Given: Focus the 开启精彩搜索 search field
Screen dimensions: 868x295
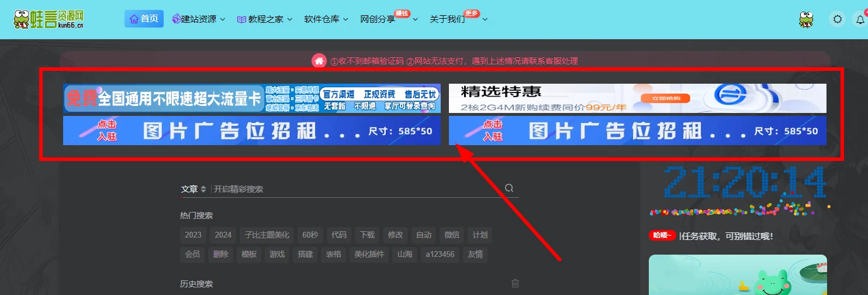Looking at the screenshot, I should pyautogui.click(x=355, y=189).
